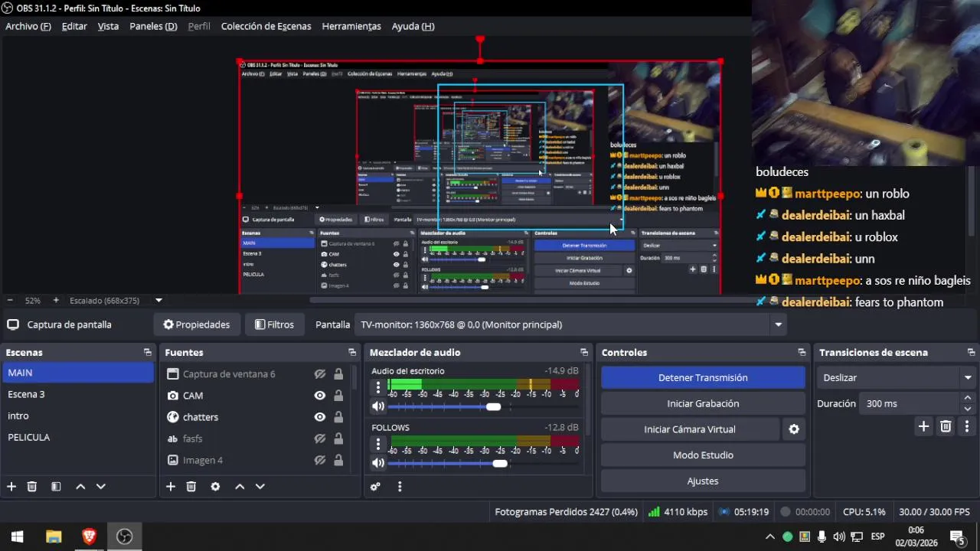
Task: Mute FOLLOWS audio speaker icon
Action: pos(378,464)
